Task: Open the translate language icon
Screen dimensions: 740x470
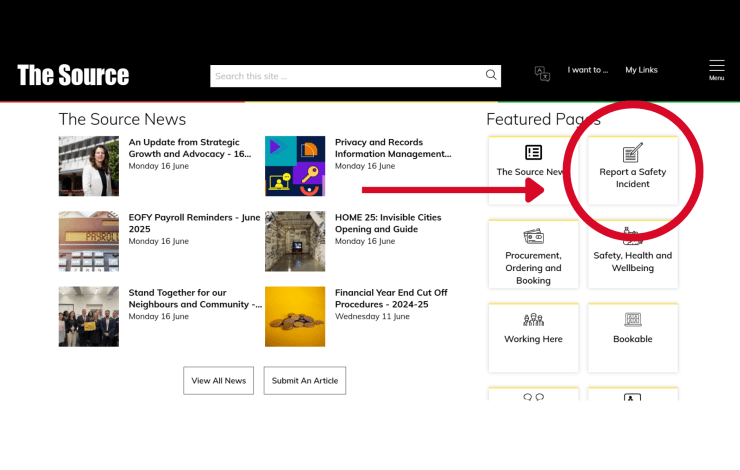Action: click(542, 74)
